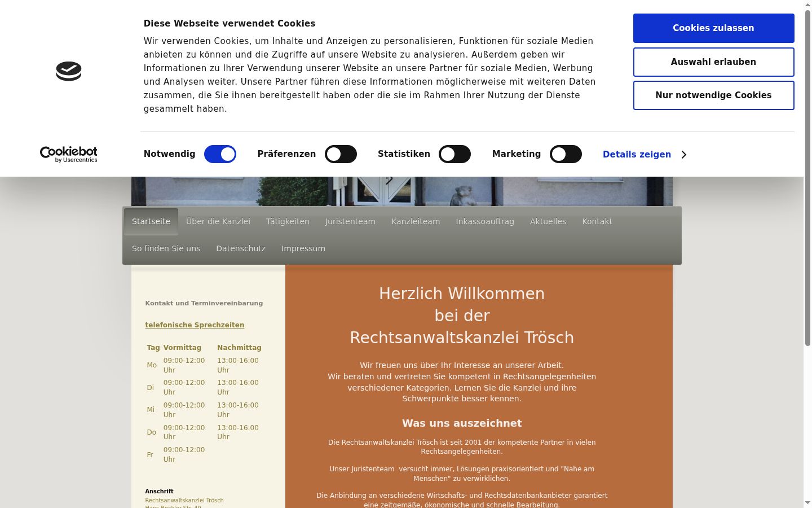Click the scrollbar down arrow
This screenshot has height=508, width=812.
click(807, 503)
